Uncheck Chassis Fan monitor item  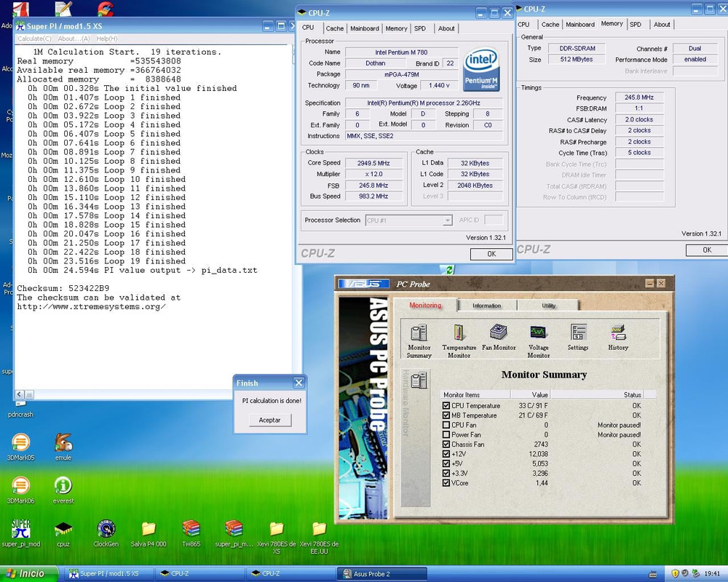coord(446,445)
